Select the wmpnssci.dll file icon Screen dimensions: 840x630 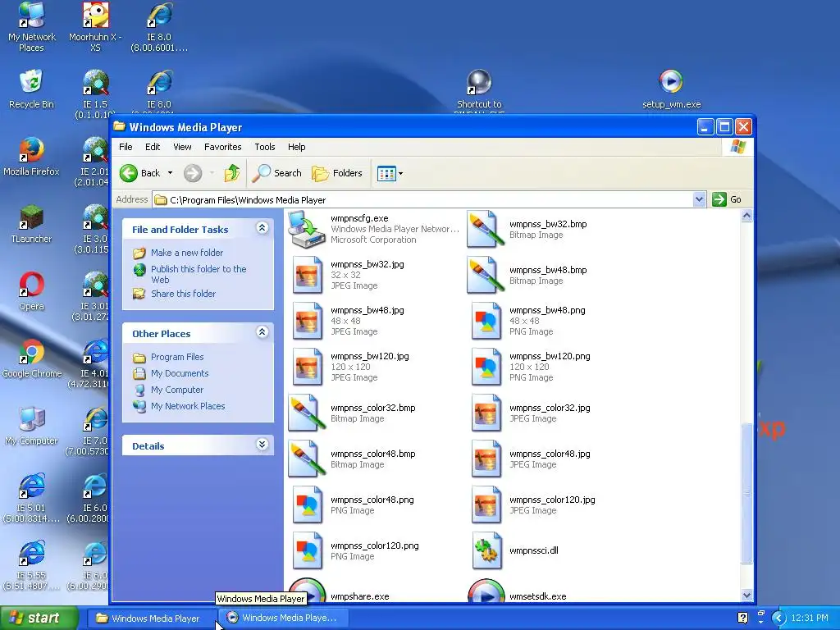pyautogui.click(x=486, y=551)
